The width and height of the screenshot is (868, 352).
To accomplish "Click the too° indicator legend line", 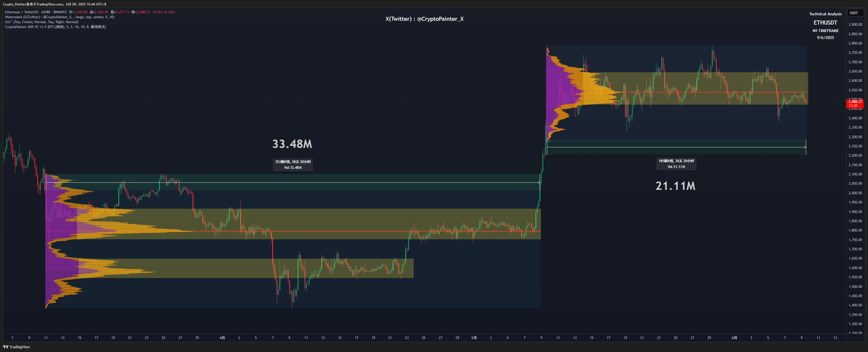I will pyautogui.click(x=42, y=22).
